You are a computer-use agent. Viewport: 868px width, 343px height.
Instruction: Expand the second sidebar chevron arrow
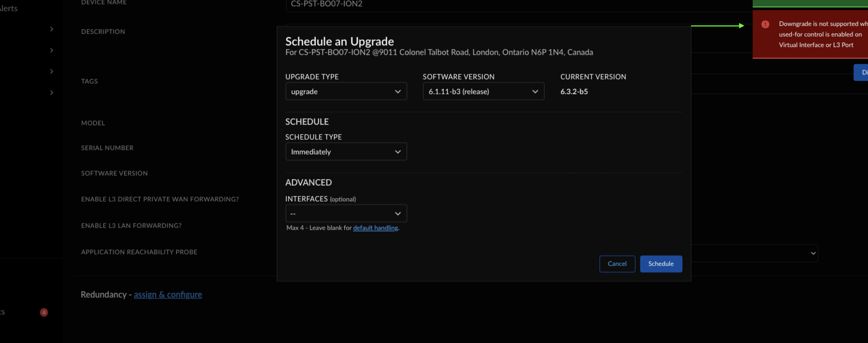click(52, 50)
